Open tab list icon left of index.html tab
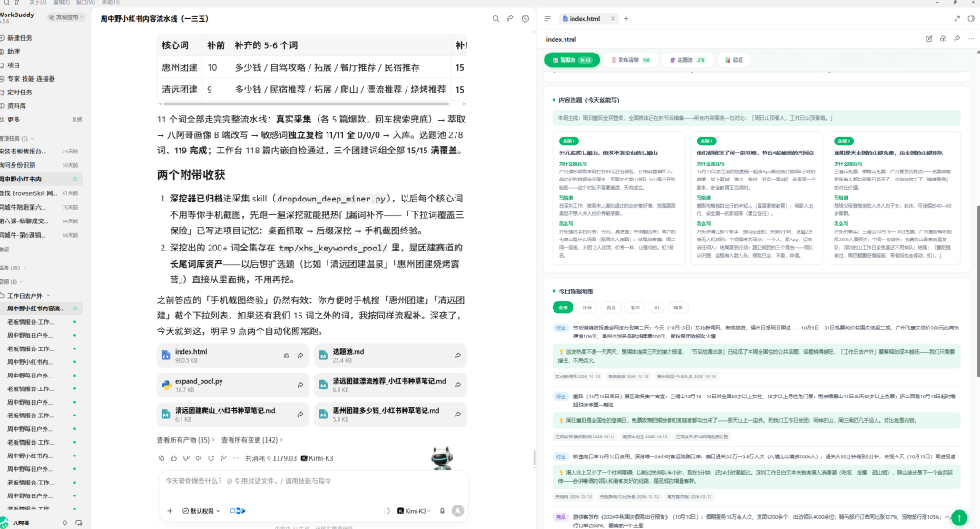This screenshot has width=980, height=529. [547, 19]
